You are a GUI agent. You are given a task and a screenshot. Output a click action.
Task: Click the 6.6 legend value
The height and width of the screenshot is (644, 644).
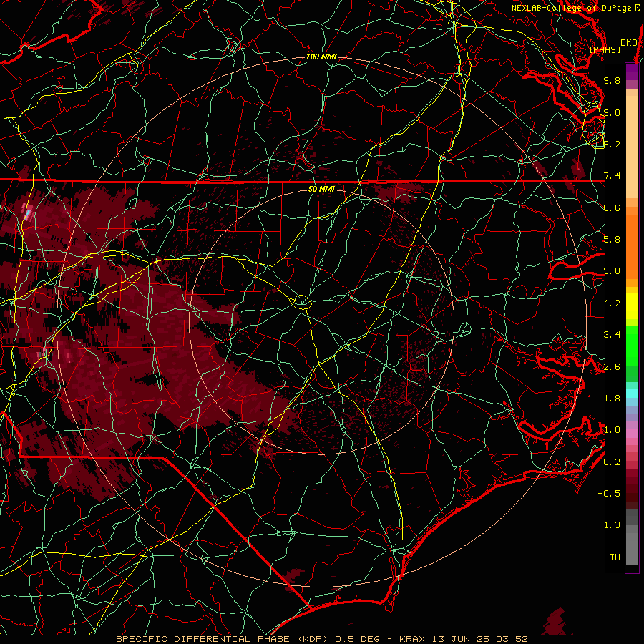(612, 208)
